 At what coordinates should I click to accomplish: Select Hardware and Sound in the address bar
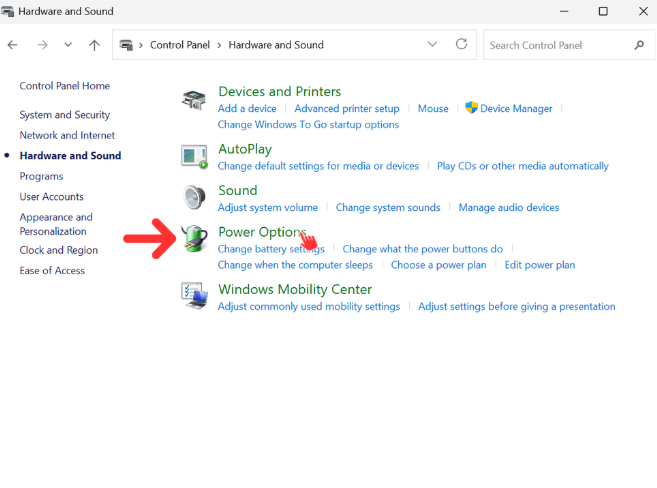click(x=276, y=45)
